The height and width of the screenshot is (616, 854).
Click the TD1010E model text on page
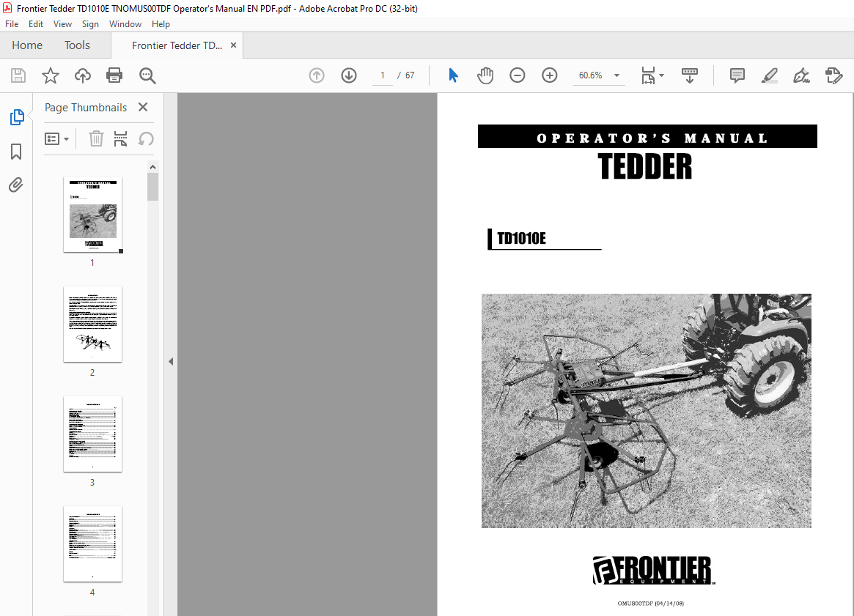(x=521, y=238)
